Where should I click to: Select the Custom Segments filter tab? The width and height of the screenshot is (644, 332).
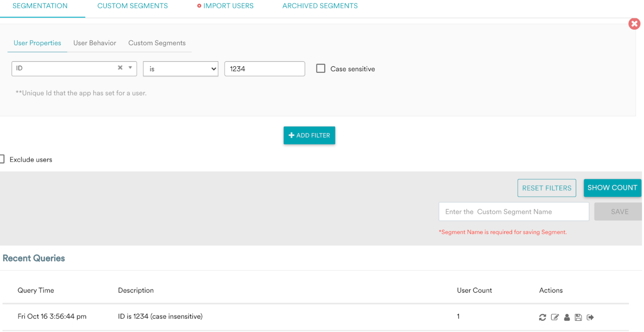pyautogui.click(x=157, y=43)
